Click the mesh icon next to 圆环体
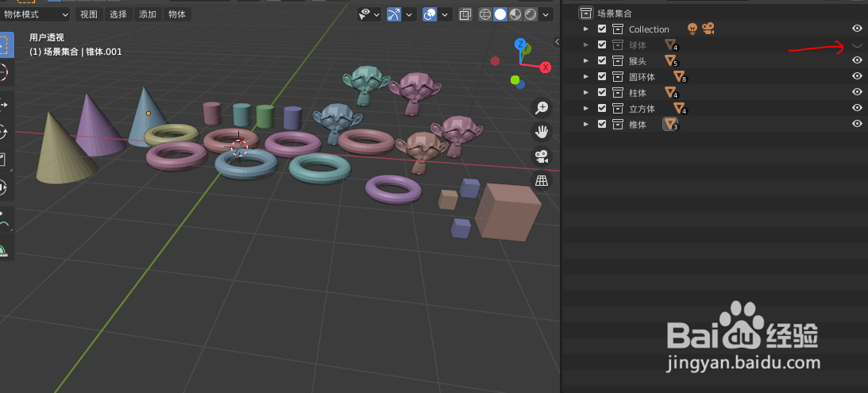 tap(680, 76)
